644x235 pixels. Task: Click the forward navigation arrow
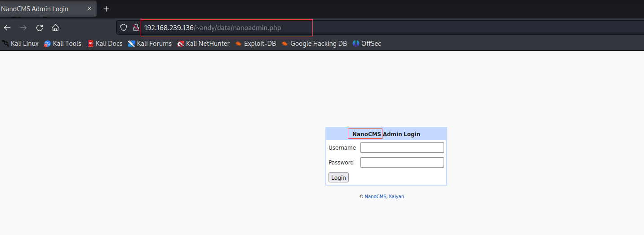click(23, 28)
